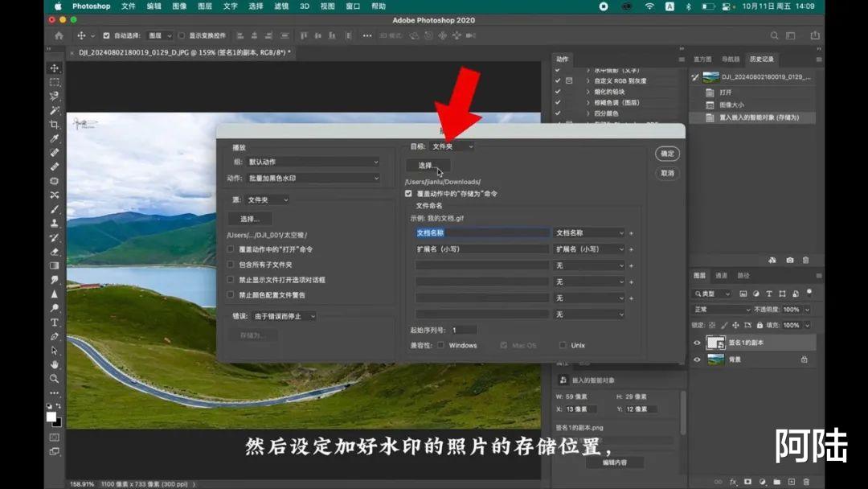Filter layers by type layer T icon
Image resolution: width=868 pixels, height=489 pixels.
(x=769, y=294)
